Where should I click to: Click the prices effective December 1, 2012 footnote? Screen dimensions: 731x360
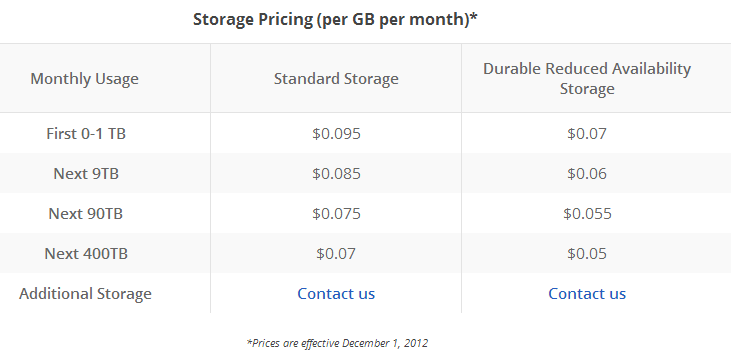pos(337,343)
